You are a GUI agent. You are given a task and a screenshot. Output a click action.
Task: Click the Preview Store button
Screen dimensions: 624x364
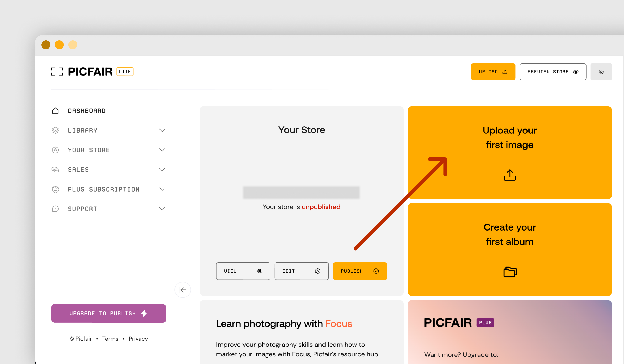point(553,72)
